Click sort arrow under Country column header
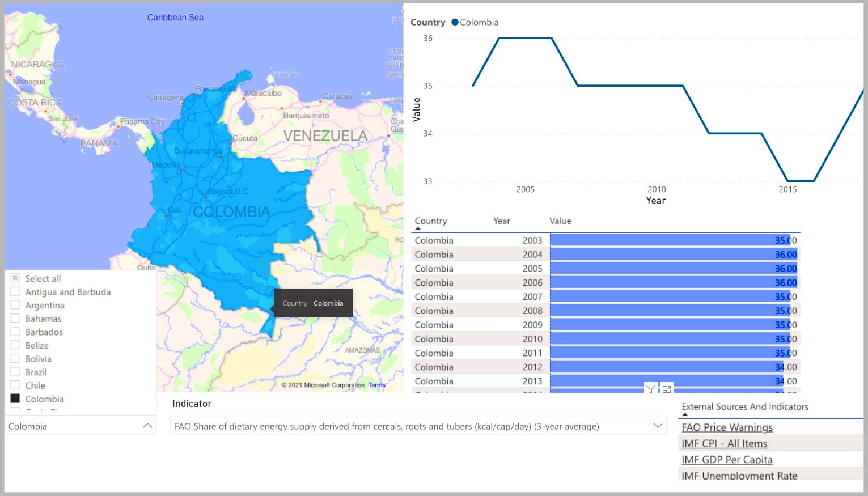868x496 pixels. click(x=418, y=228)
